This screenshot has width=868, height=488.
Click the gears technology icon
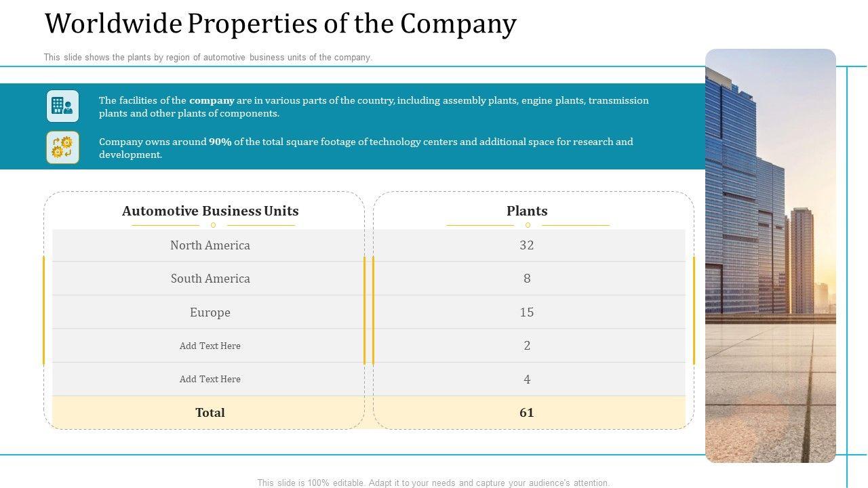62,148
